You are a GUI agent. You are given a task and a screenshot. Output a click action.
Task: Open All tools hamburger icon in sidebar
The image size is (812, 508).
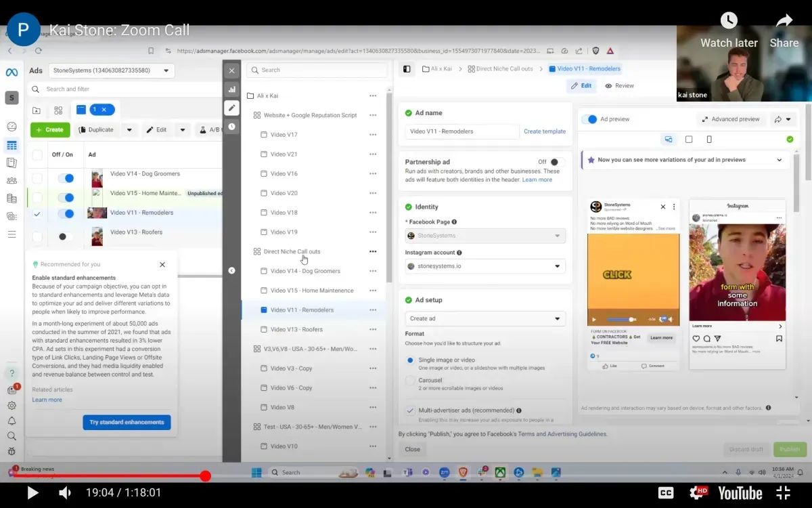[x=12, y=234]
